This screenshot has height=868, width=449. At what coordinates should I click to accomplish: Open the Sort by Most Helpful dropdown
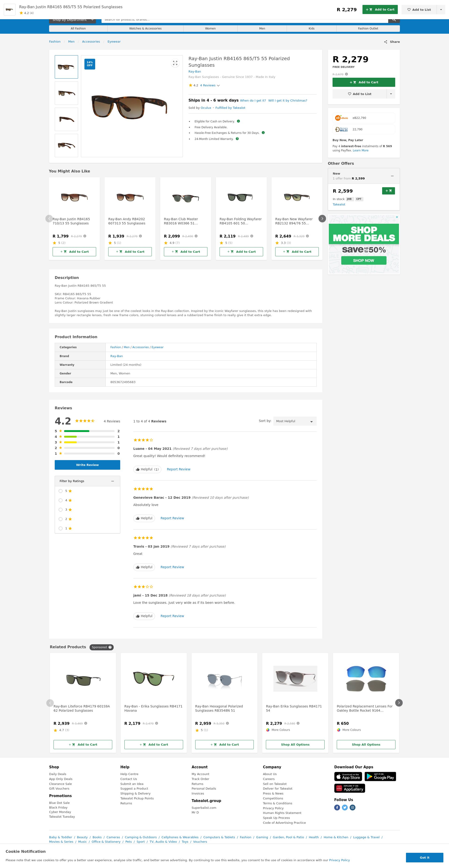coord(295,421)
